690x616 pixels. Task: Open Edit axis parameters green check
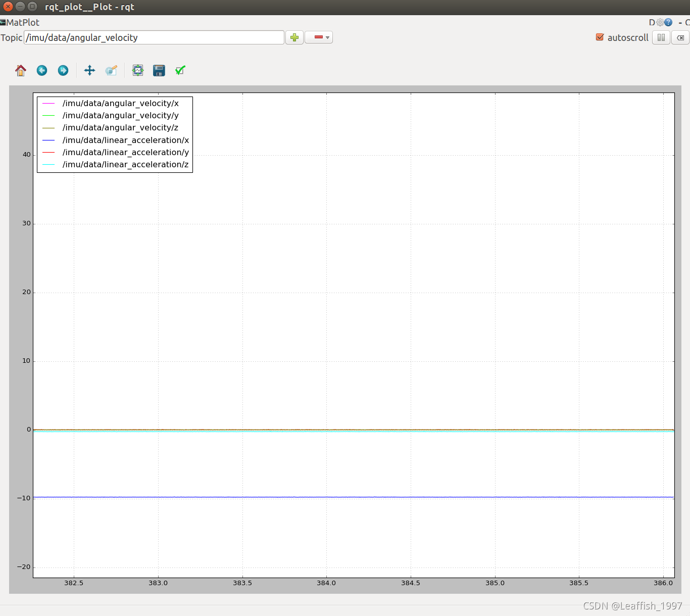pyautogui.click(x=180, y=70)
